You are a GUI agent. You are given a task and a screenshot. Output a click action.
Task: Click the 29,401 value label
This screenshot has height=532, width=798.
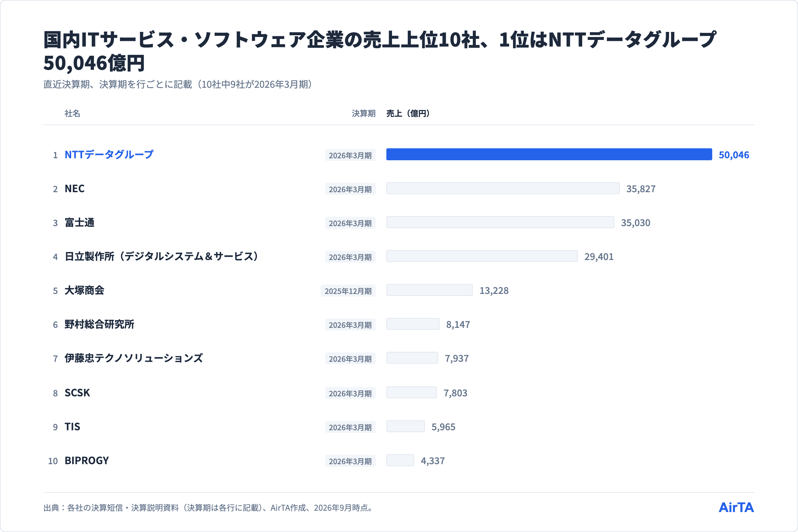pyautogui.click(x=599, y=257)
